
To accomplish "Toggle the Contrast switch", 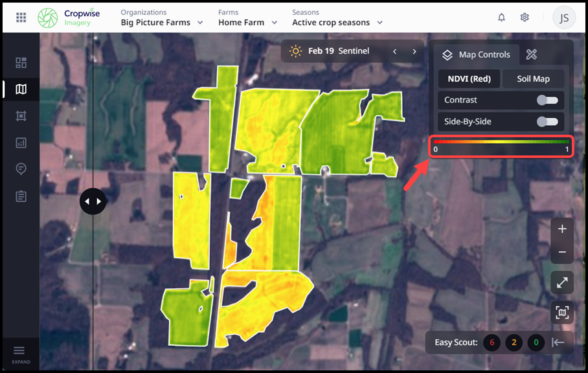I will 547,100.
